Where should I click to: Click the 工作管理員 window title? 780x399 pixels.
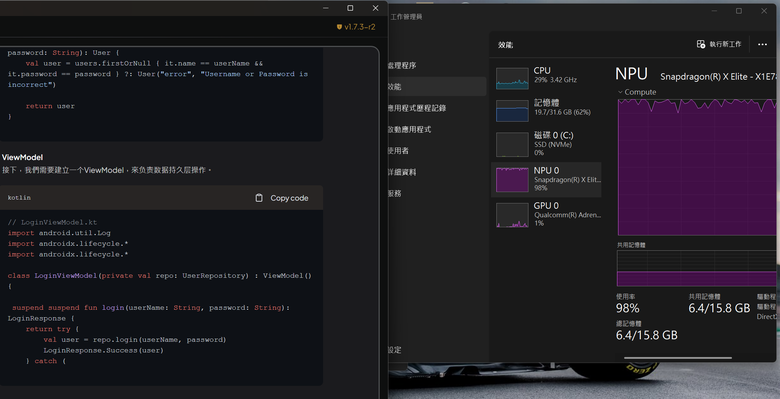(407, 17)
